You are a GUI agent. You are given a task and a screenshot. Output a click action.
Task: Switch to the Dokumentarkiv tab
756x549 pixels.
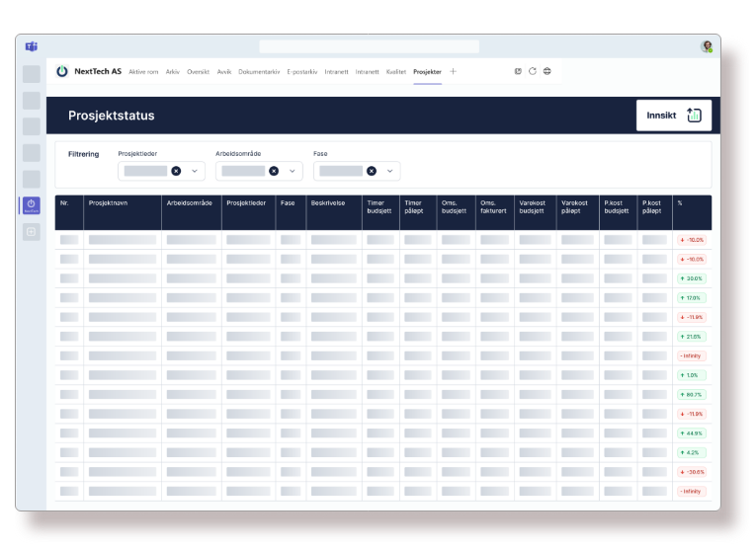pos(260,72)
